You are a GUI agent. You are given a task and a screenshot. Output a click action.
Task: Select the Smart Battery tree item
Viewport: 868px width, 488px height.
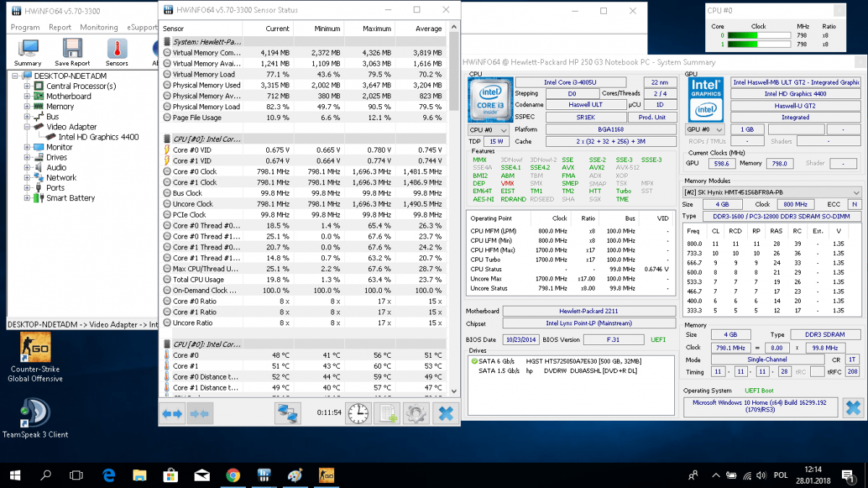(71, 198)
